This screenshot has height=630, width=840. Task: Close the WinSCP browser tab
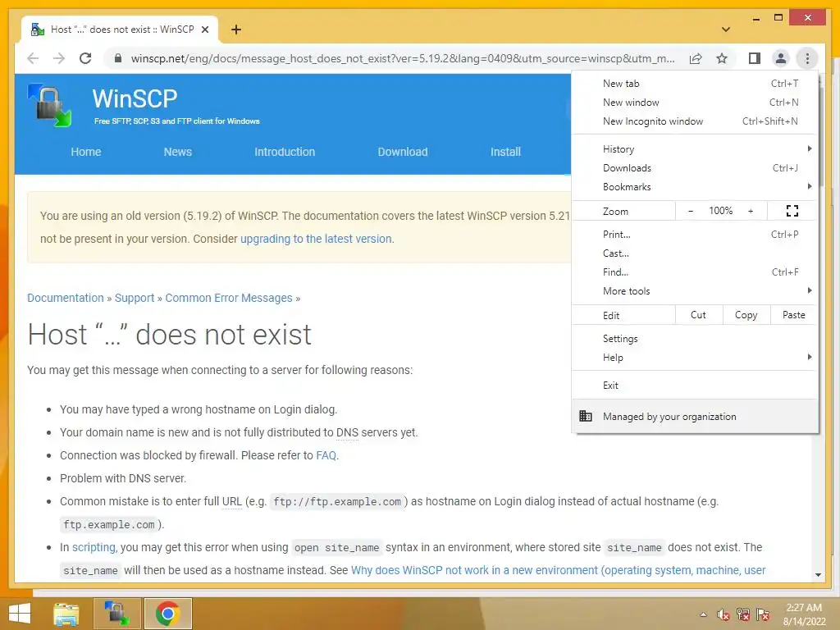coord(204,30)
